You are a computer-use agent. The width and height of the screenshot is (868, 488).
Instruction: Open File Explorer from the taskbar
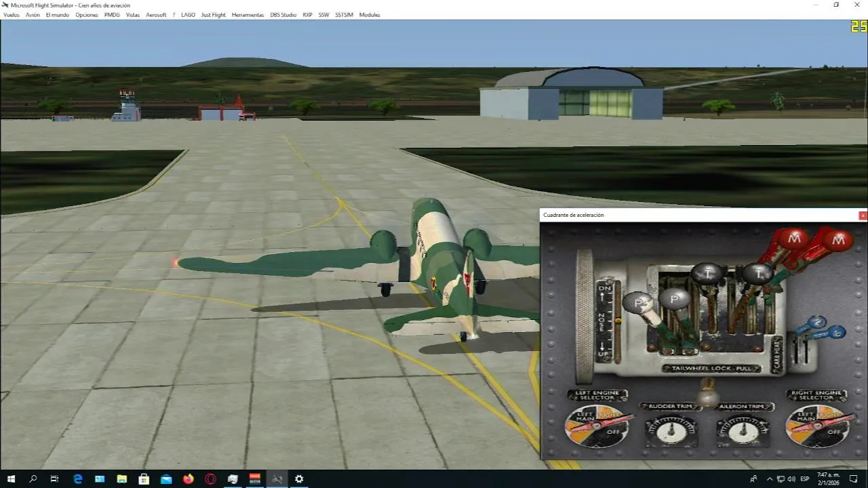coord(122,479)
